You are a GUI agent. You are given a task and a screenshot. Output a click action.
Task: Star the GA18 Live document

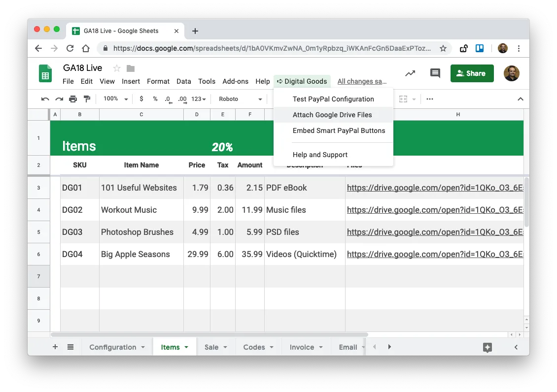tap(117, 68)
